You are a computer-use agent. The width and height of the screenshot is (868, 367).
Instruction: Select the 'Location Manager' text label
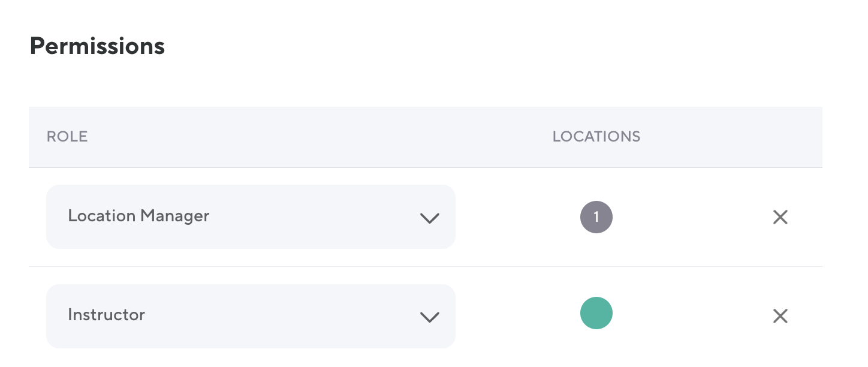click(x=138, y=216)
